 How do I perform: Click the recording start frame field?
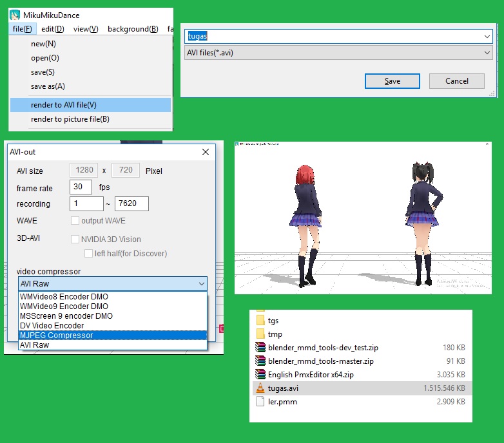click(x=86, y=203)
